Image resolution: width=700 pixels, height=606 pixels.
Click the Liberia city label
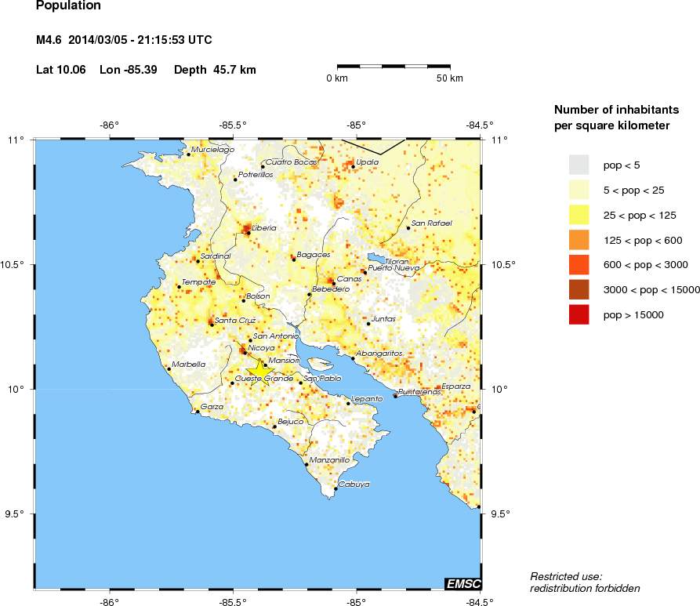click(264, 228)
